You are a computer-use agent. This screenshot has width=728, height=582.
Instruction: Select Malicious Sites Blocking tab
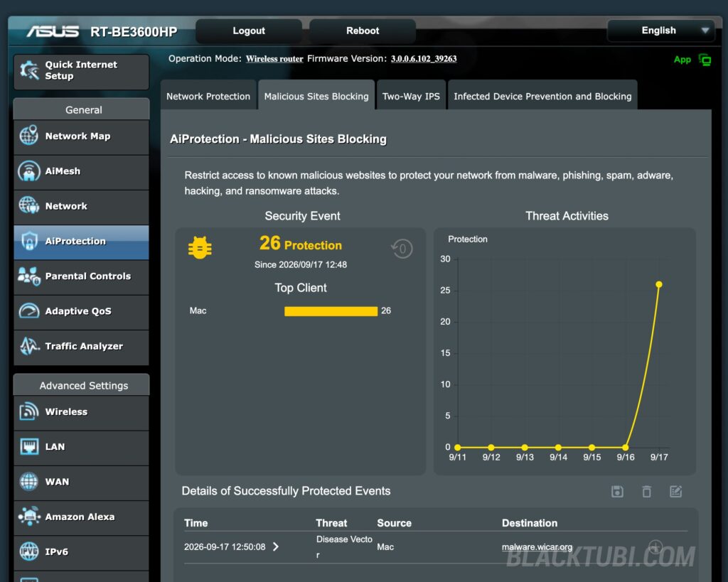316,96
